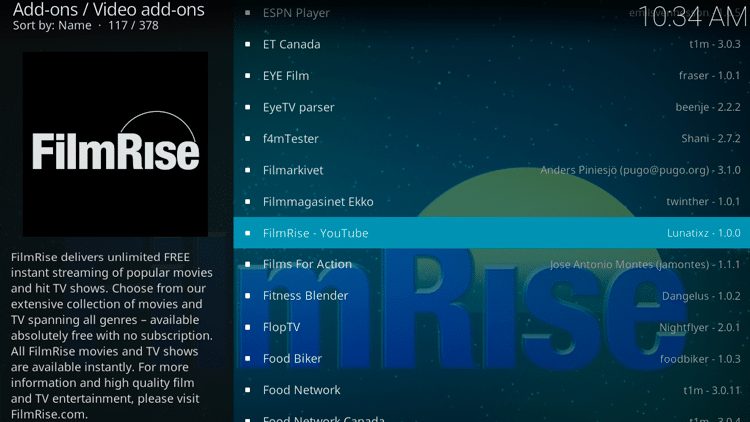
Task: Click the fraser - 1.0.1 author text
Action: 709,76
